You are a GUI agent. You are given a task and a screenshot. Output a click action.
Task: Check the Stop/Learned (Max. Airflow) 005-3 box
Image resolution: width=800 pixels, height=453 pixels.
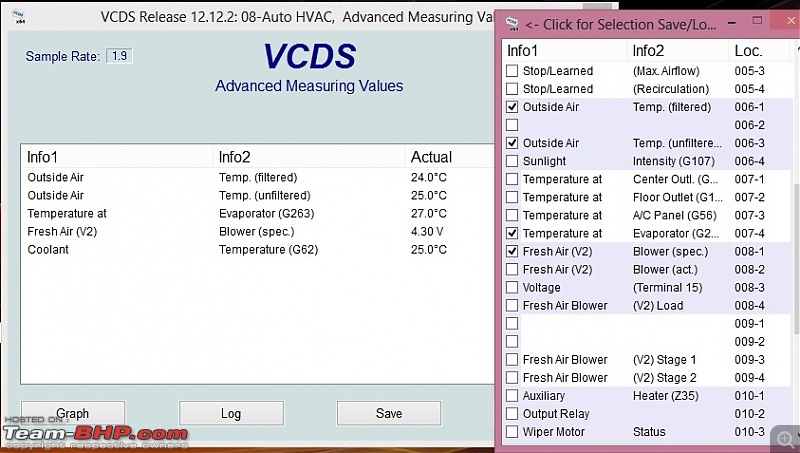click(512, 71)
